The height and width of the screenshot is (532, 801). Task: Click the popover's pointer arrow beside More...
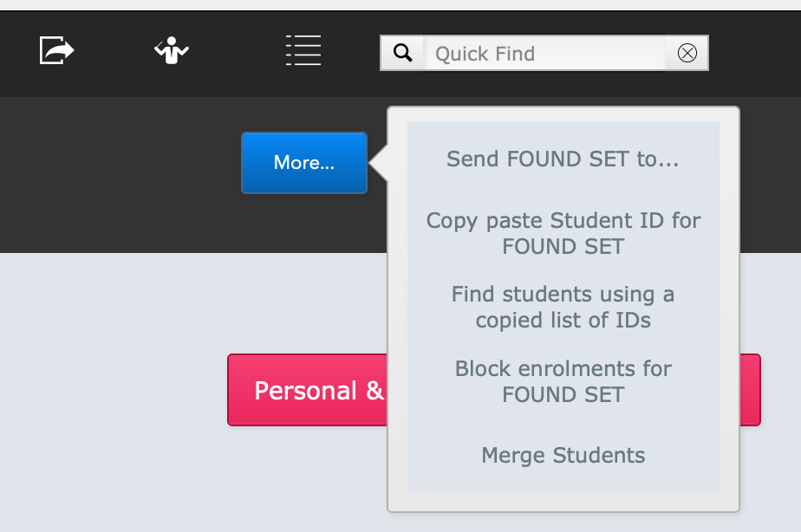pos(379,164)
